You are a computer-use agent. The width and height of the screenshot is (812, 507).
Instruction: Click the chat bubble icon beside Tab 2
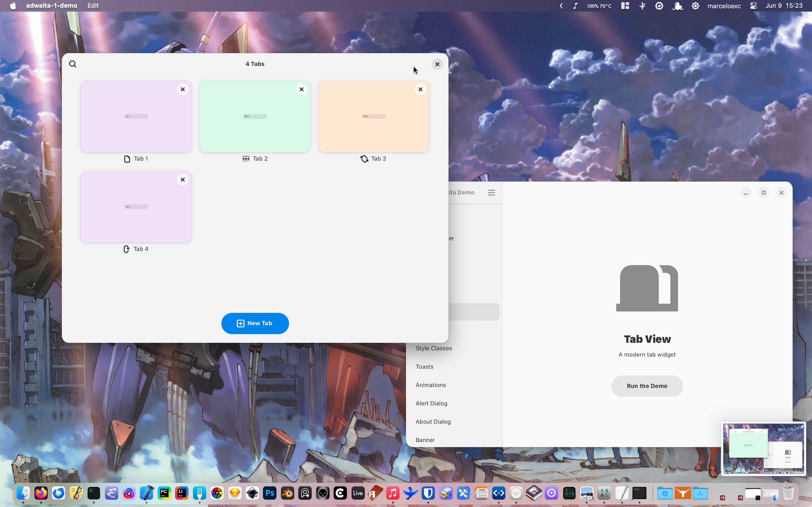point(246,159)
